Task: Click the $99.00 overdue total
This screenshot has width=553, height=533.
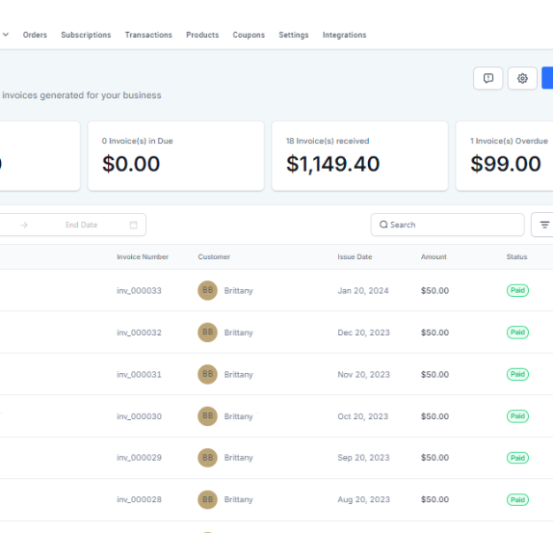Action: tap(506, 164)
